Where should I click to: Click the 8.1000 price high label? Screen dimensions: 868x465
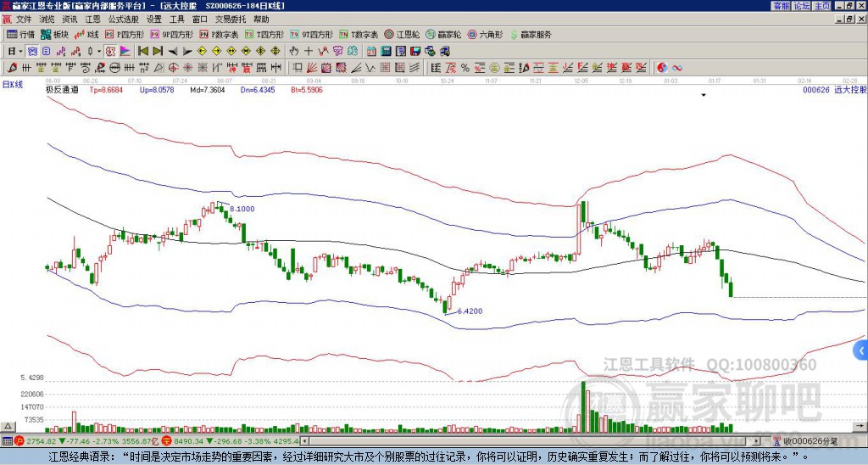[242, 209]
